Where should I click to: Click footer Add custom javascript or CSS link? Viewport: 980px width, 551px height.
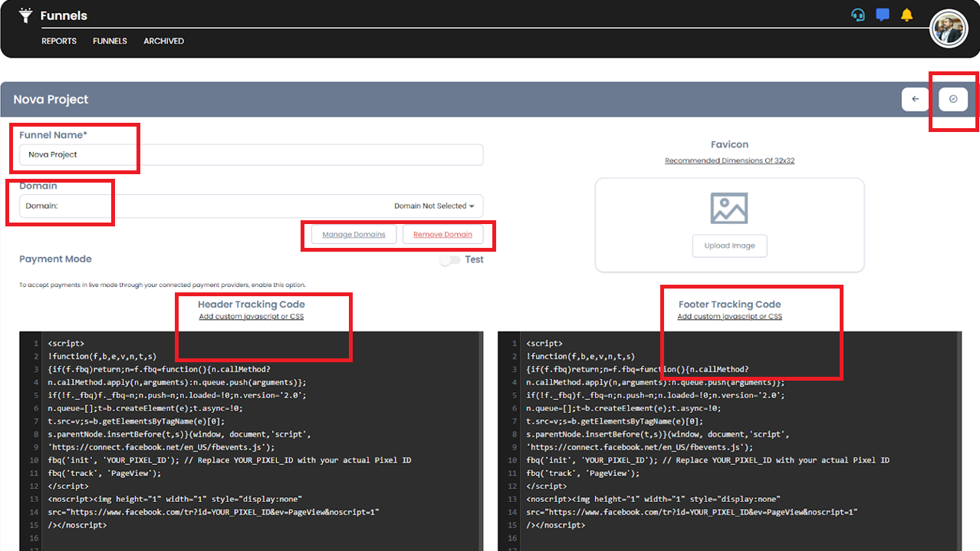tap(729, 317)
